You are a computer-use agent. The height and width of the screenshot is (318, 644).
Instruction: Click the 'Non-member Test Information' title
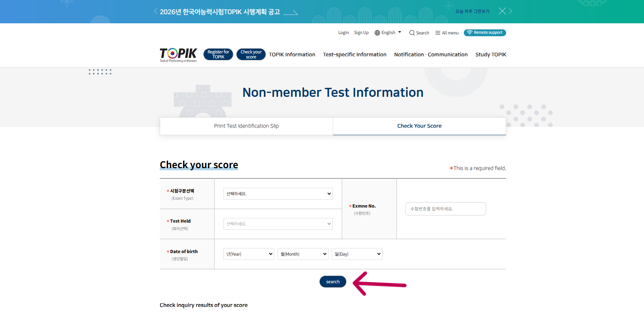pos(333,92)
